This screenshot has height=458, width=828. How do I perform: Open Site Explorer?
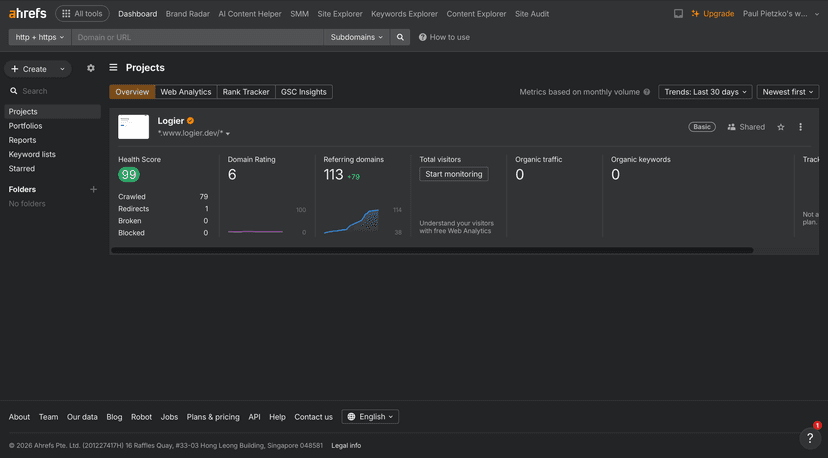click(x=340, y=14)
